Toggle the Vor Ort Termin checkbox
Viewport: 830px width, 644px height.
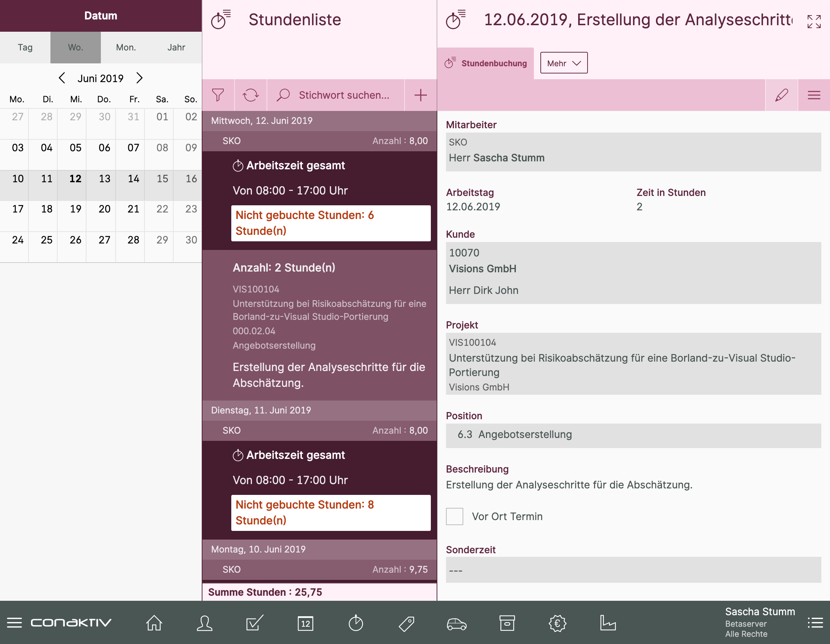pos(454,516)
